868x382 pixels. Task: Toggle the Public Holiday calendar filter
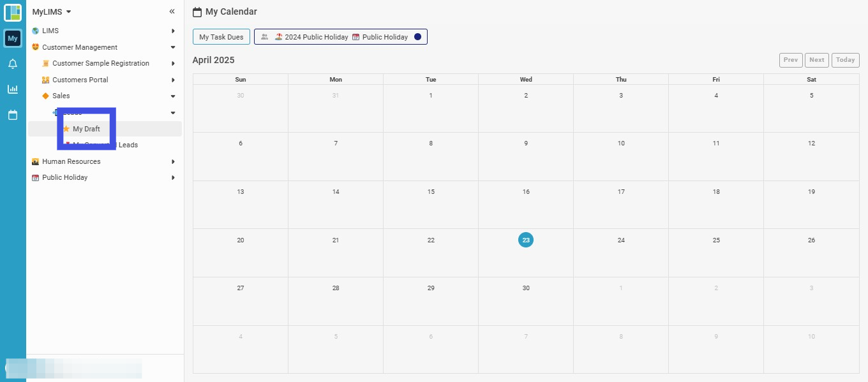(380, 37)
